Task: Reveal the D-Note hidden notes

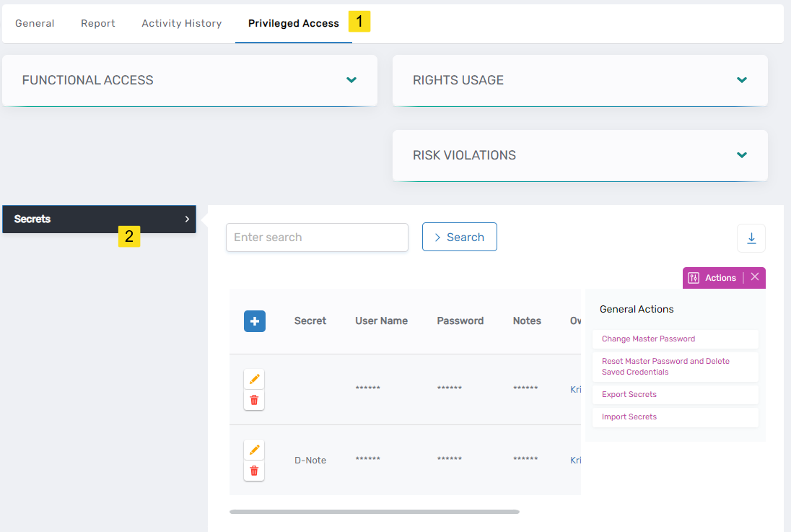Action: (x=525, y=460)
